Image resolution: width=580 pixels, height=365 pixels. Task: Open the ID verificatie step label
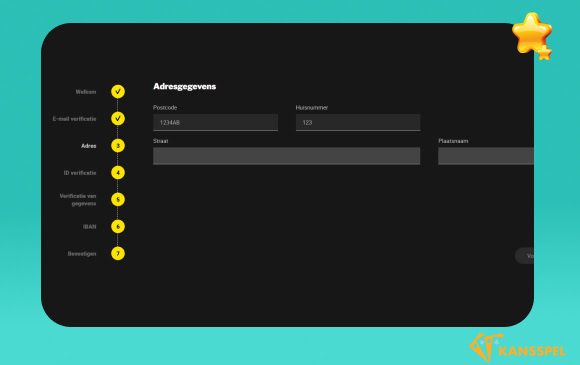pos(80,173)
